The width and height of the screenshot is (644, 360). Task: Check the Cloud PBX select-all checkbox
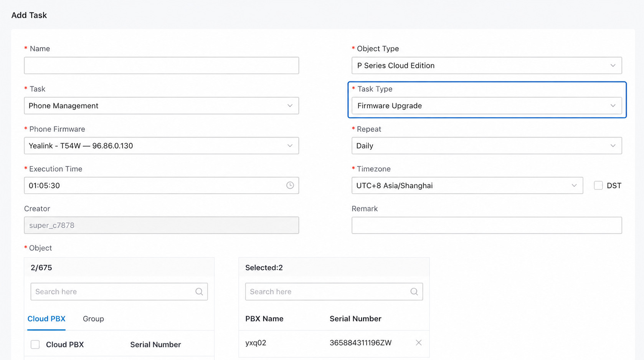[35, 344]
